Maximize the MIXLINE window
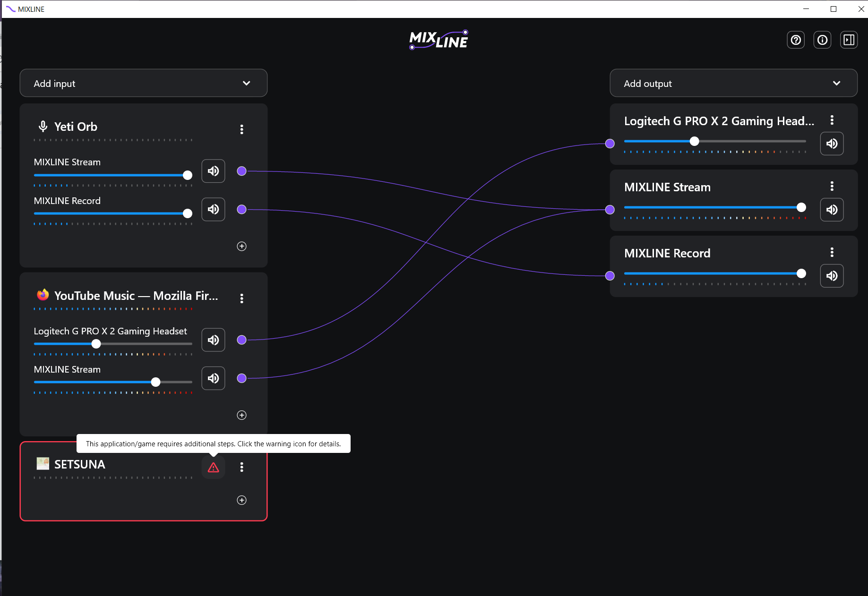This screenshot has width=868, height=596. point(834,9)
